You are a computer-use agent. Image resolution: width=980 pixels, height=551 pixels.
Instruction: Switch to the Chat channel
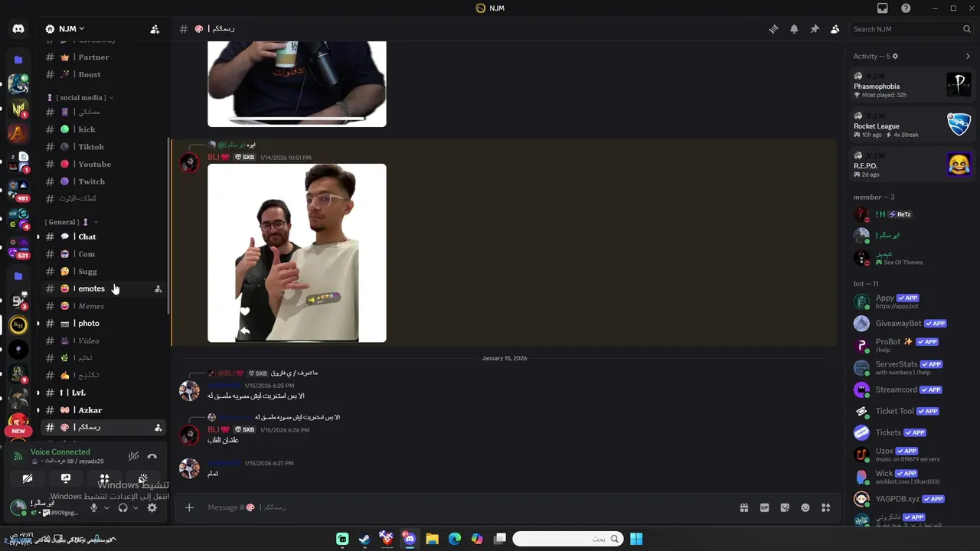[x=104, y=236]
